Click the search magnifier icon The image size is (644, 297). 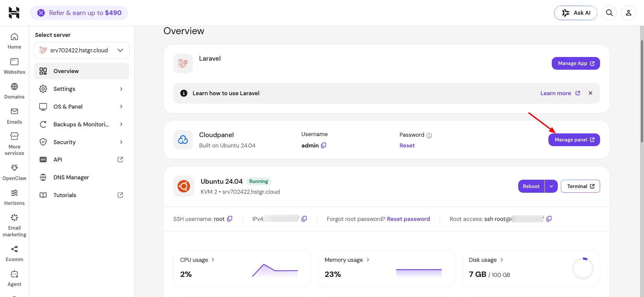(x=609, y=13)
